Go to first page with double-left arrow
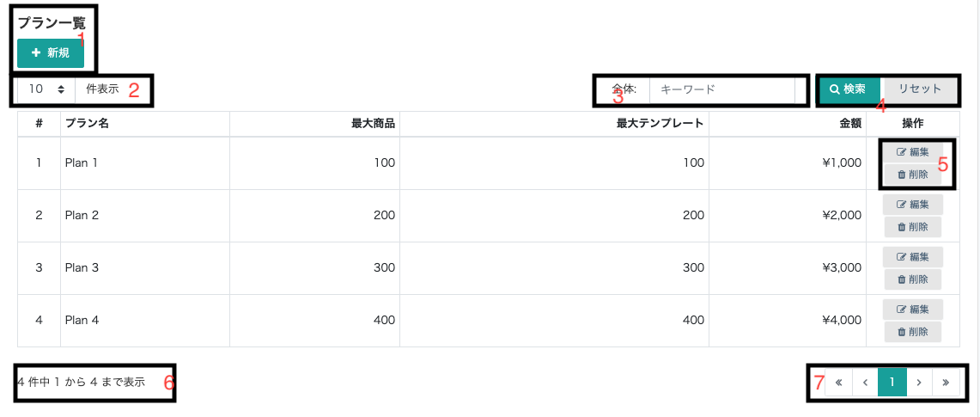Image resolution: width=980 pixels, height=417 pixels. coord(839,383)
